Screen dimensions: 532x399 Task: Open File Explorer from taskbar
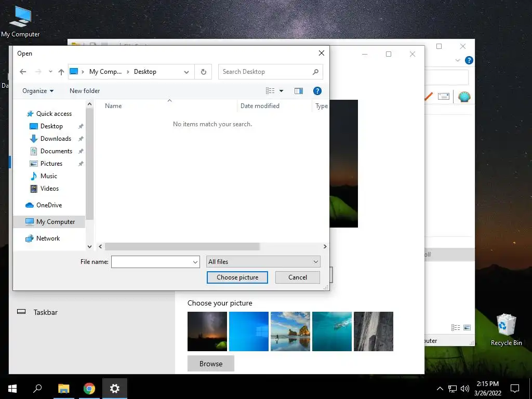coord(64,389)
